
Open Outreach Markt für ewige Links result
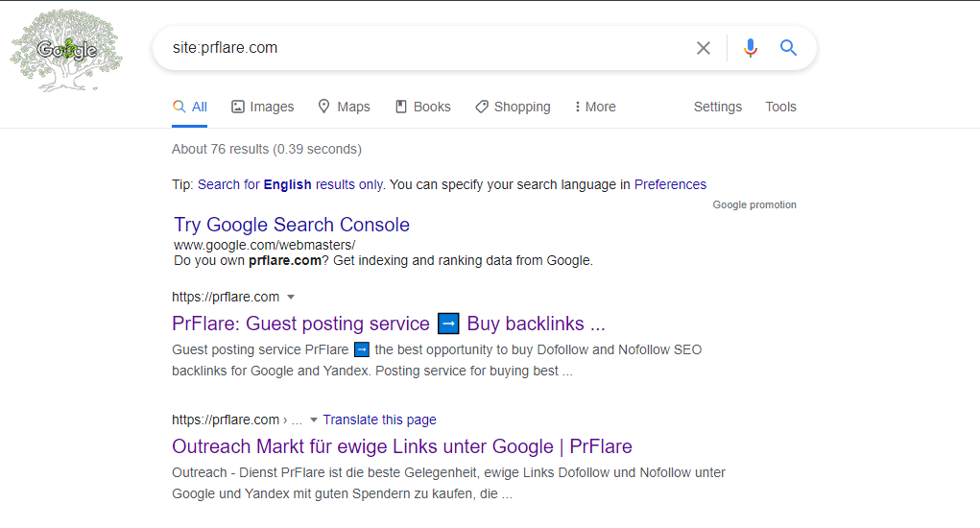coord(402,446)
